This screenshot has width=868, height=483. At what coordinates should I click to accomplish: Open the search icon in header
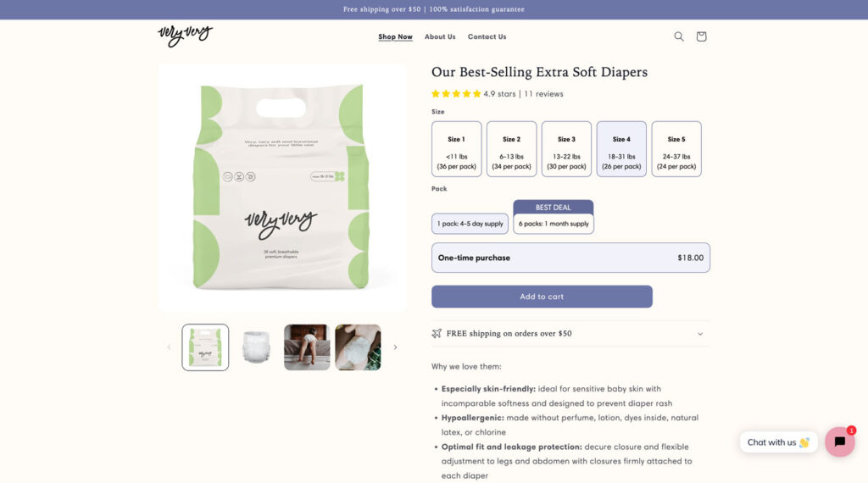tap(679, 36)
